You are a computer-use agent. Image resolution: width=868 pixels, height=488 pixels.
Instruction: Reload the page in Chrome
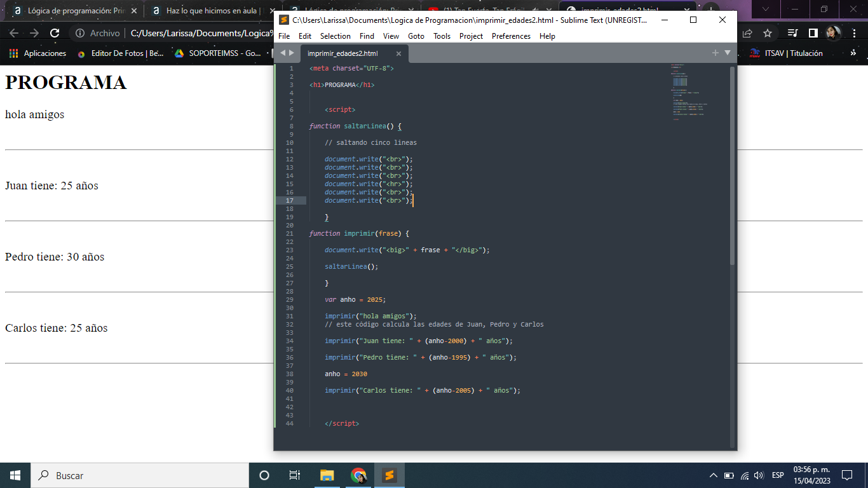coord(55,33)
